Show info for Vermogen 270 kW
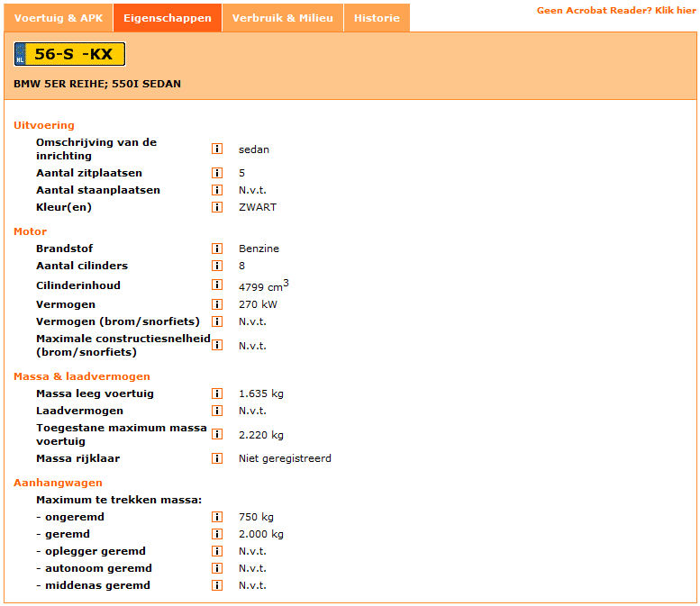The width and height of the screenshot is (700, 606). tap(217, 304)
